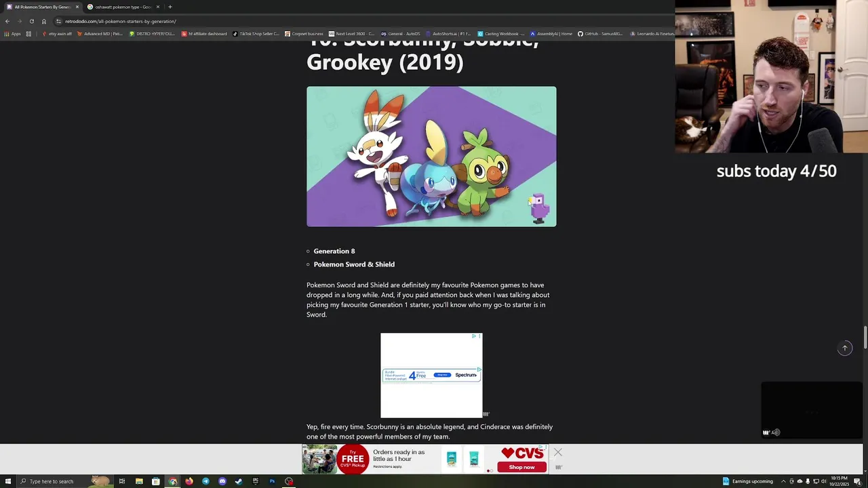
Task: Open Advanced MD bookmark
Action: pyautogui.click(x=100, y=34)
